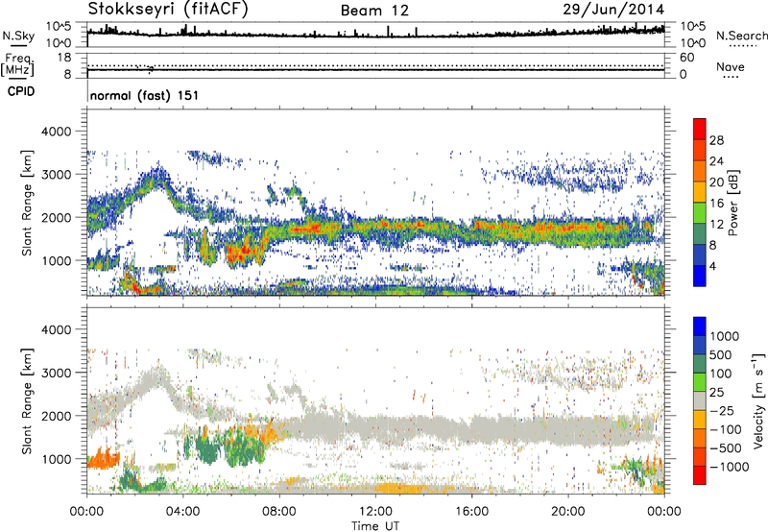The image size is (768, 532).
Task: Click the '28' power colorbar tick
Action: (x=716, y=140)
